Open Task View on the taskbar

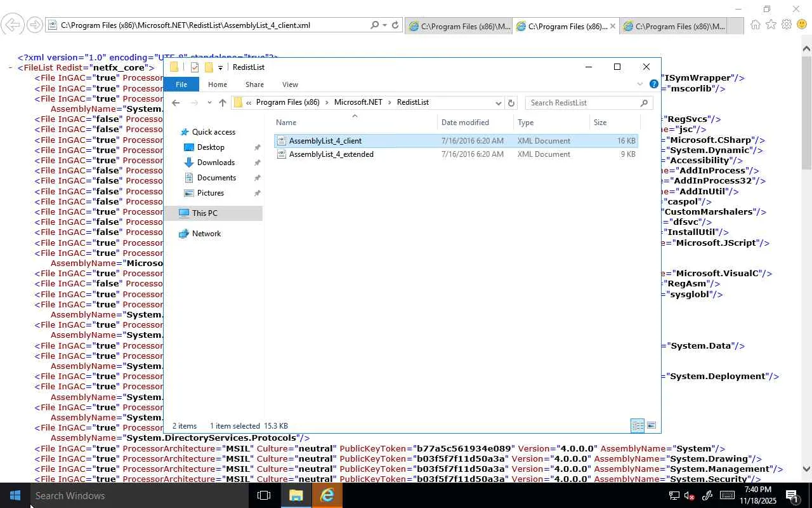click(264, 495)
